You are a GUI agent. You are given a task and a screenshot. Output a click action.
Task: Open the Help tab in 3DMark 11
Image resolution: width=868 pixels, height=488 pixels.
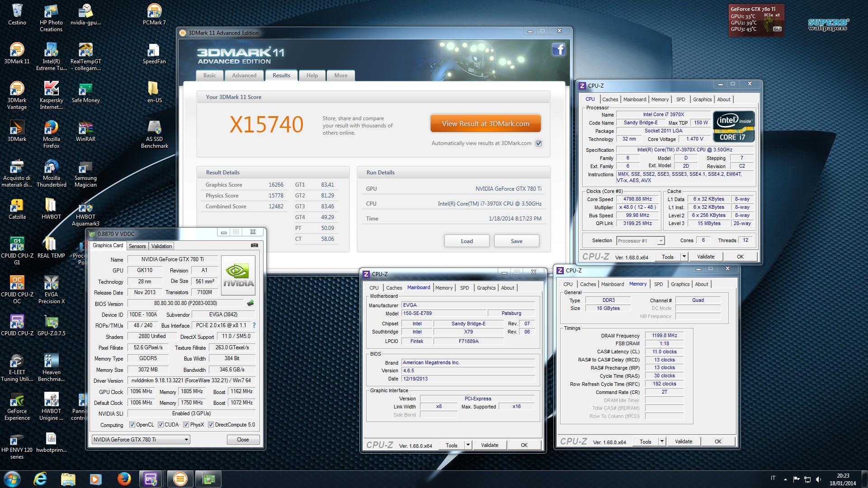pyautogui.click(x=312, y=75)
